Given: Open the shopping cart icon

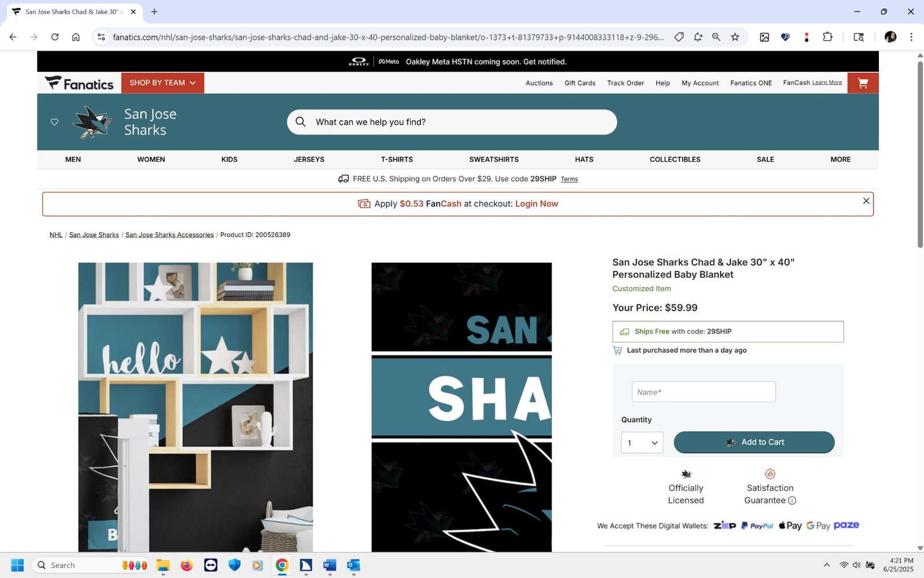Looking at the screenshot, I should (863, 83).
